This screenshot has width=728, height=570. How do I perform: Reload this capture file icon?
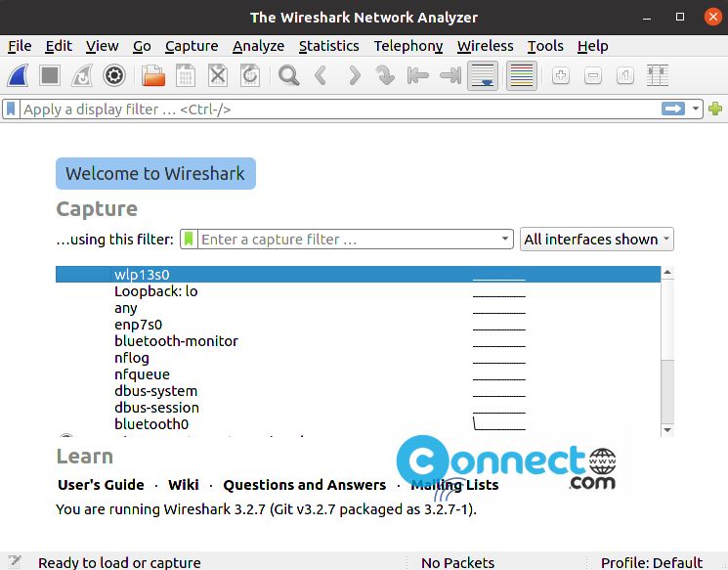pyautogui.click(x=250, y=75)
